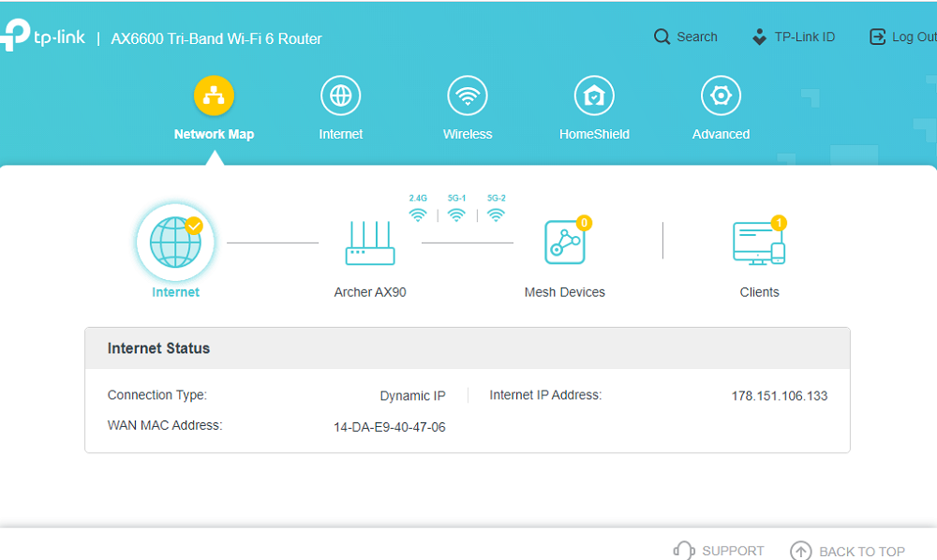937x560 pixels.
Task: Click the Clients count badge 1
Action: pos(779,223)
